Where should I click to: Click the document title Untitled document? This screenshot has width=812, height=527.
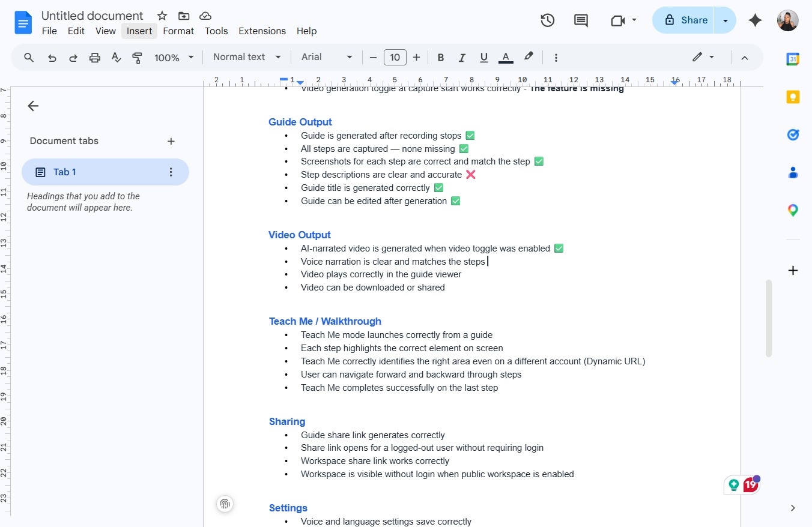click(92, 16)
